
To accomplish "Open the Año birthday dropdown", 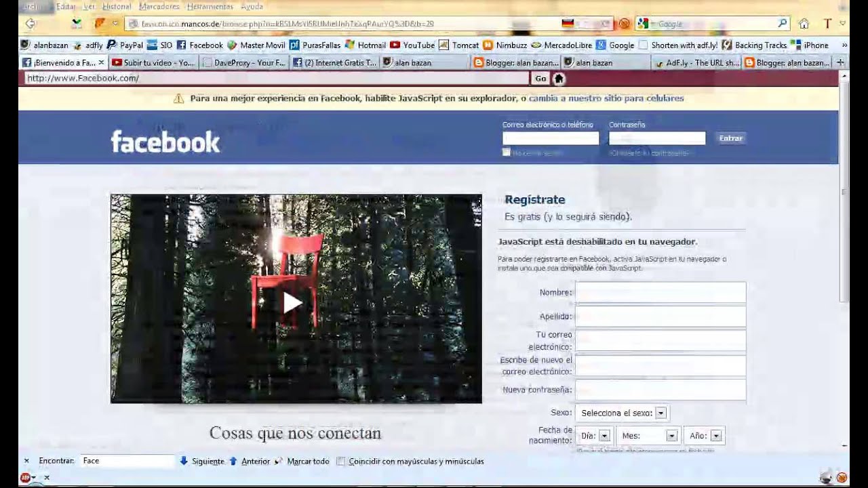I will pyautogui.click(x=704, y=436).
